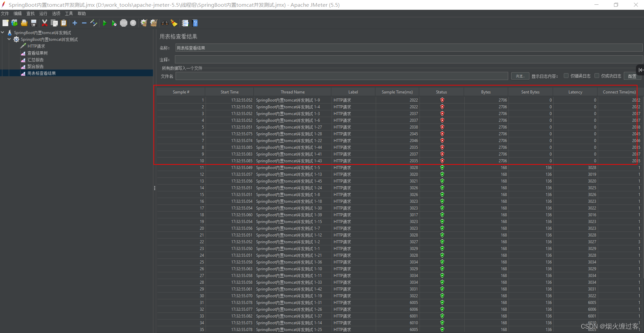This screenshot has height=333, width=644.
Task: Click the Sent Bytes column header
Action: pos(530,92)
